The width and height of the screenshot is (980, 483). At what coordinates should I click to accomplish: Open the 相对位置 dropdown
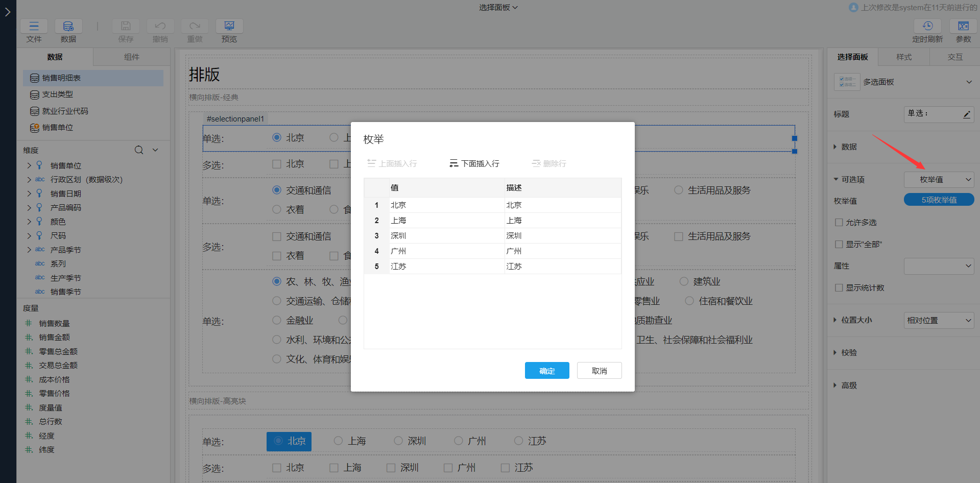tap(939, 320)
